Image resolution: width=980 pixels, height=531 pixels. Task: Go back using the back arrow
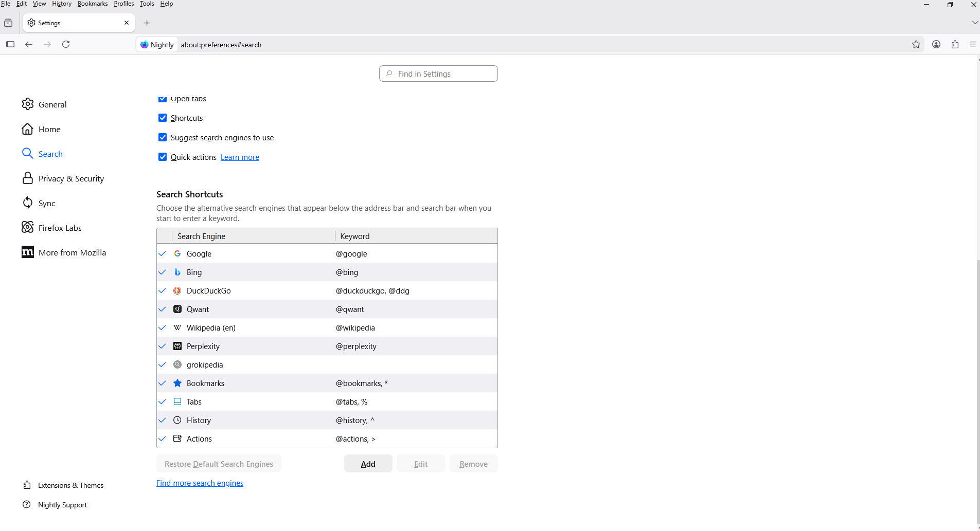[x=29, y=45]
